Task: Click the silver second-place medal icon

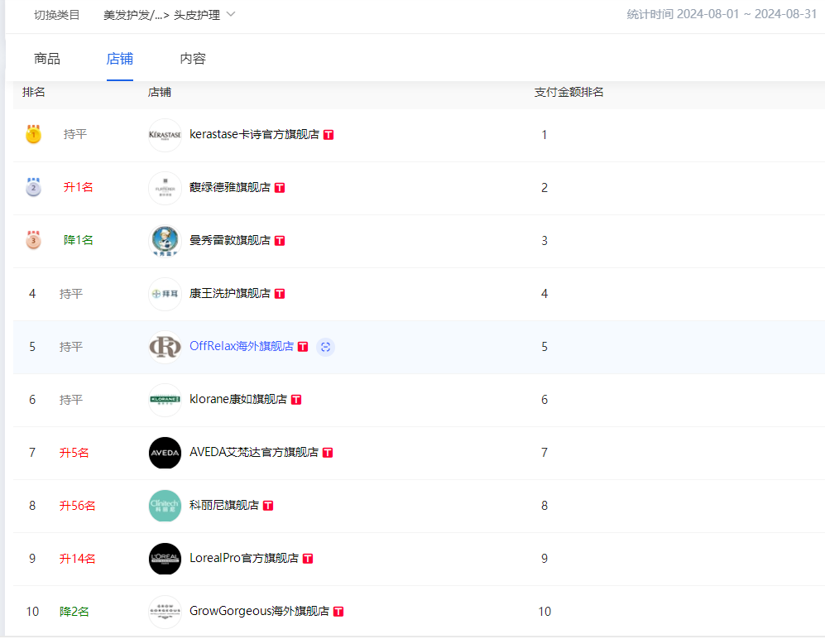Action: point(33,187)
